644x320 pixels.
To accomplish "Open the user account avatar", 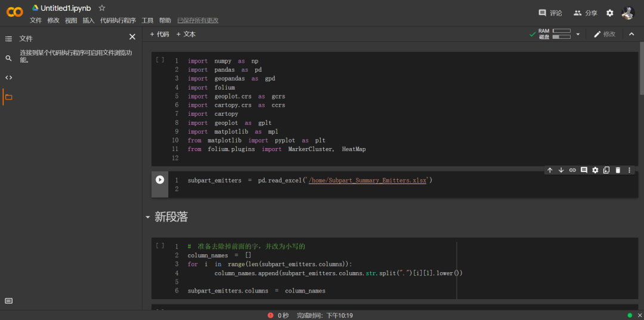I will point(628,13).
